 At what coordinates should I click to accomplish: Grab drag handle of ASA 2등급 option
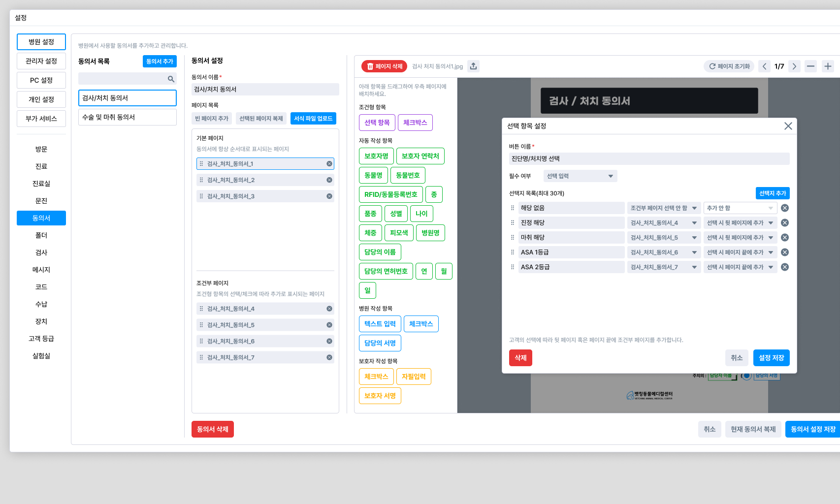click(513, 267)
